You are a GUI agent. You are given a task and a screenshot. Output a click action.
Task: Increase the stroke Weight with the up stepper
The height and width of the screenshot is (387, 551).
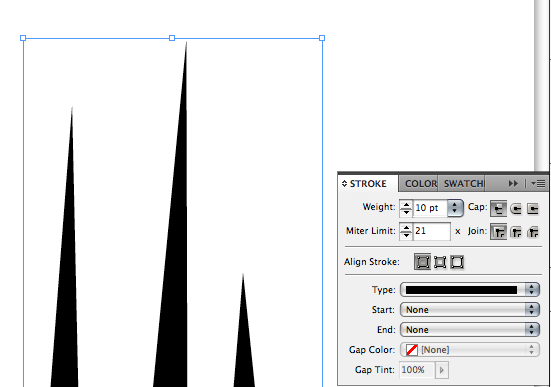click(x=407, y=204)
